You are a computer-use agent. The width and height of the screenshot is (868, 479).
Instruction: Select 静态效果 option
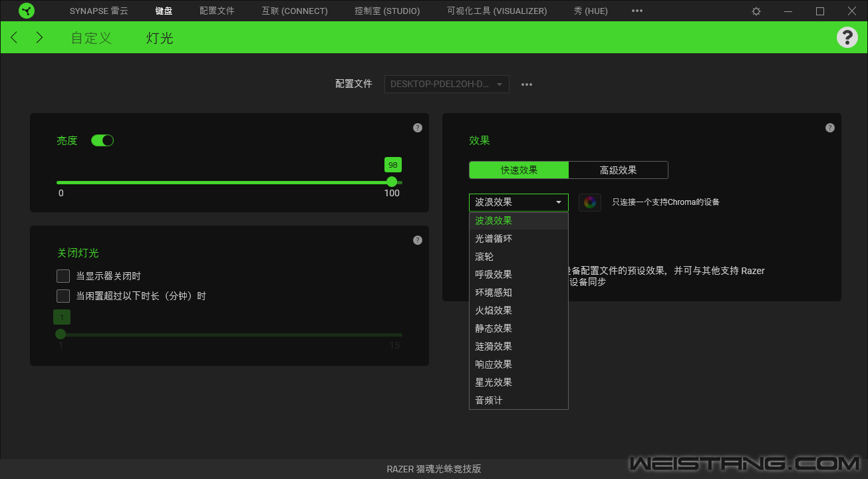(519, 329)
